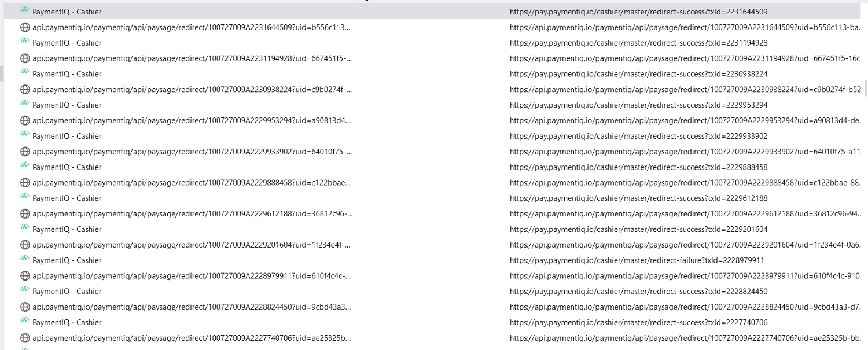Click globe icon for redirect 100727009A2230938224
868x350 pixels.
[25, 89]
